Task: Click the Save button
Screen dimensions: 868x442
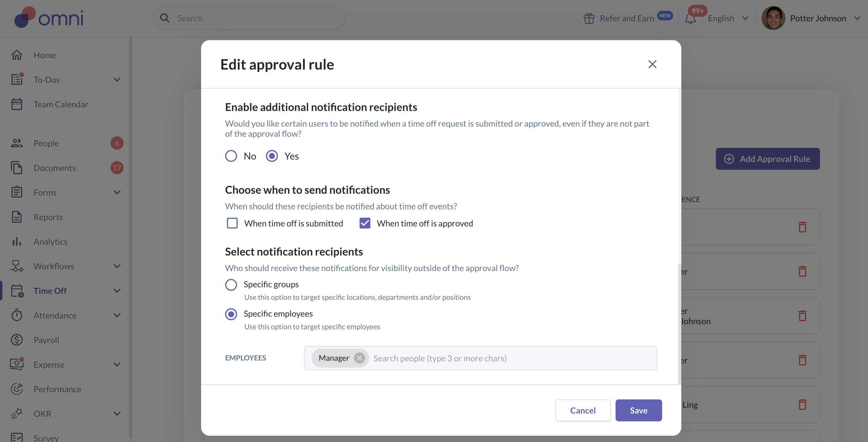Action: pyautogui.click(x=638, y=410)
